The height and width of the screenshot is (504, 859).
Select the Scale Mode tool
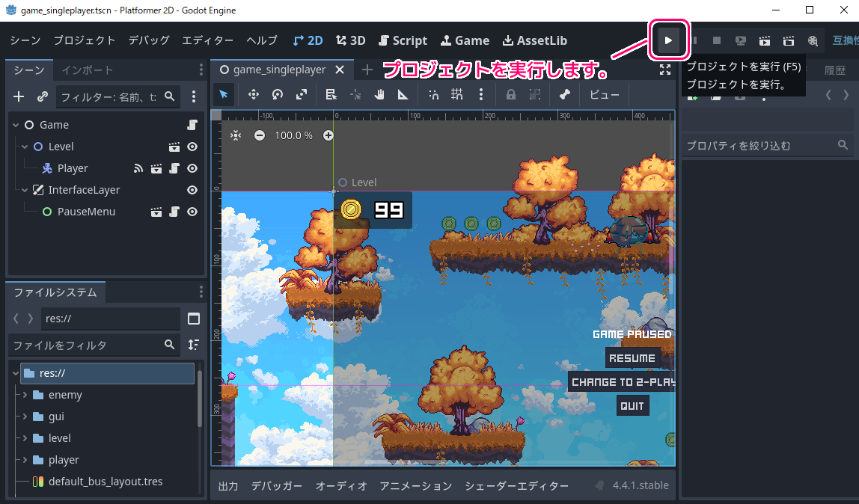coord(302,95)
